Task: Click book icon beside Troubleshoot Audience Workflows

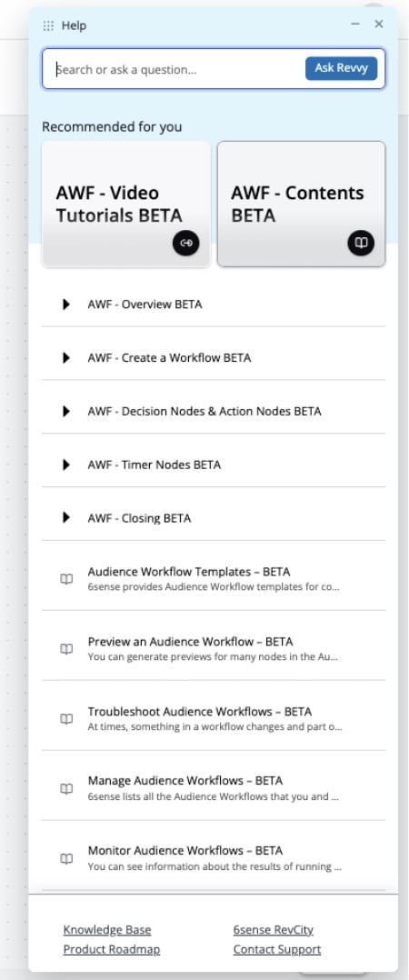Action: click(66, 719)
